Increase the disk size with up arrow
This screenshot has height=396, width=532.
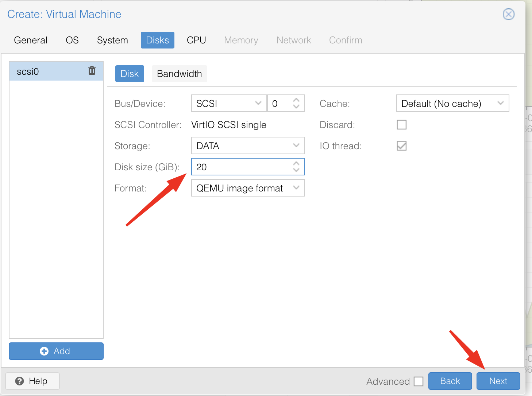[296, 164]
